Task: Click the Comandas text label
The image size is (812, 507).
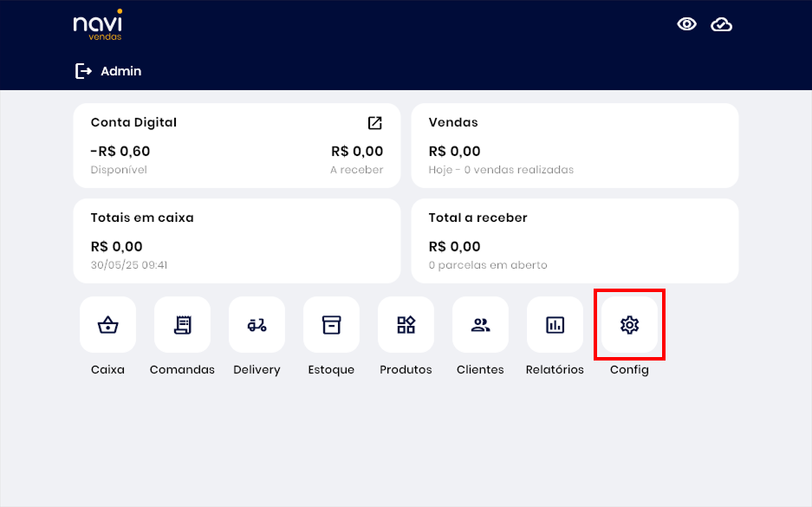Action: coord(182,370)
